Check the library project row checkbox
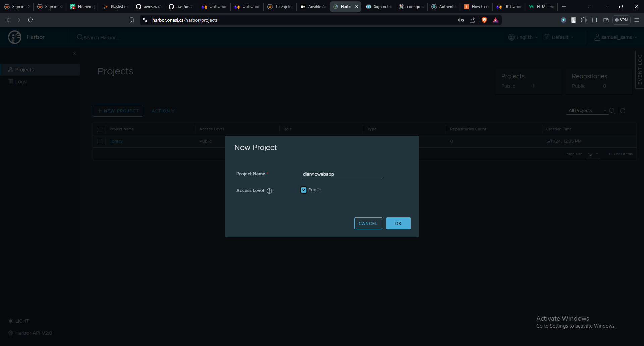Viewport: 644px width, 346px height. pyautogui.click(x=100, y=142)
